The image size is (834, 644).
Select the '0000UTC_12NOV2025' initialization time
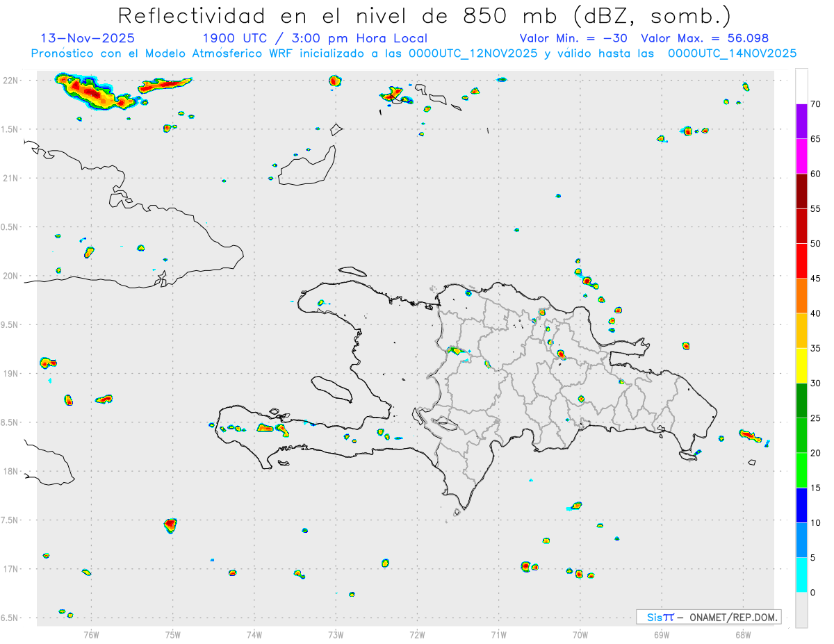coord(473,53)
